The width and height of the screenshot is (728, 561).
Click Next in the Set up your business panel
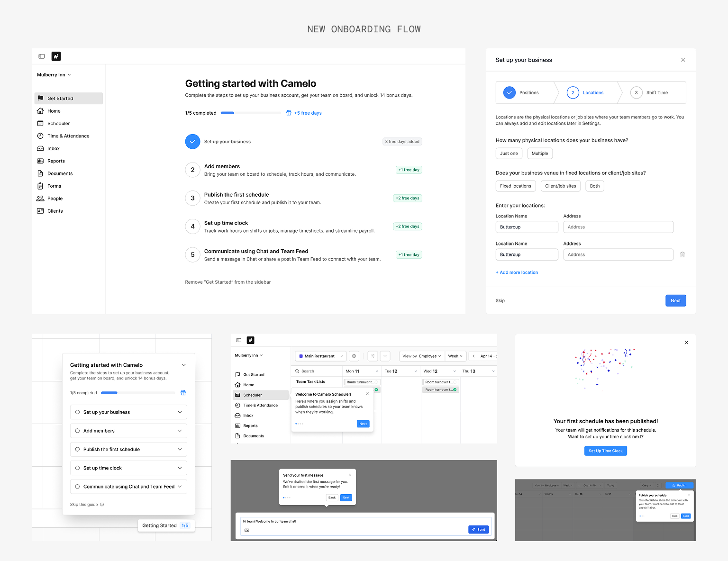(675, 300)
